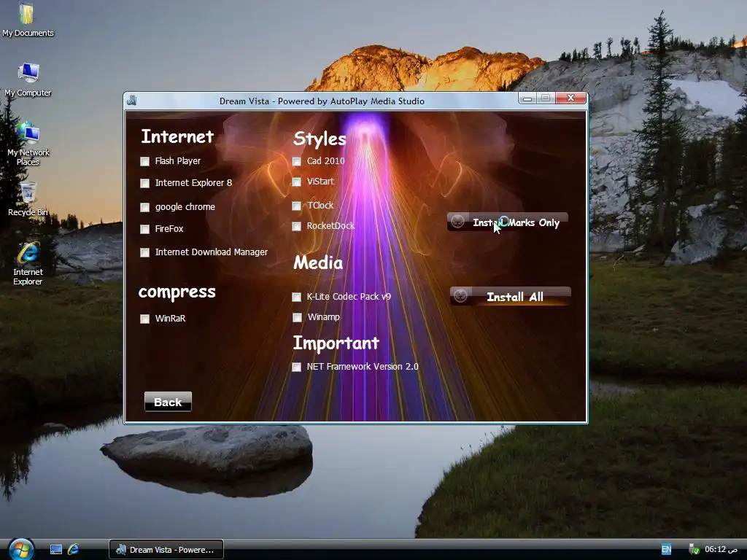Click the Flash Player label text

(178, 161)
